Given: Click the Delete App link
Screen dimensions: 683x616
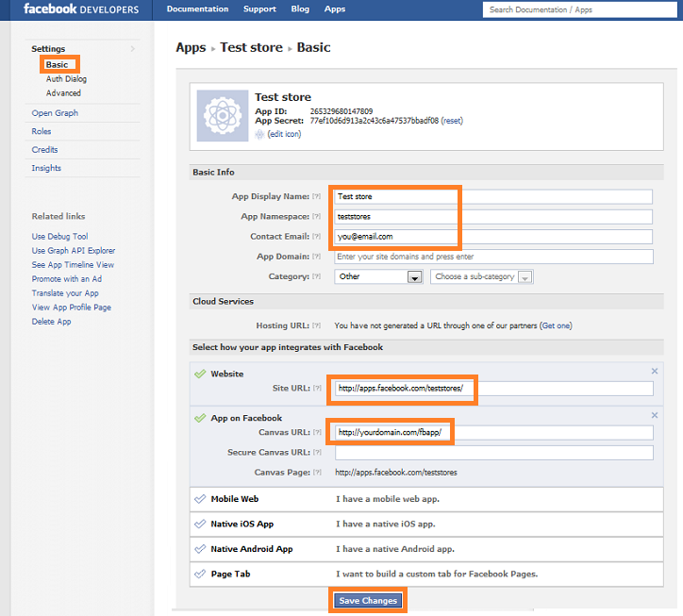Looking at the screenshot, I should pos(51,322).
